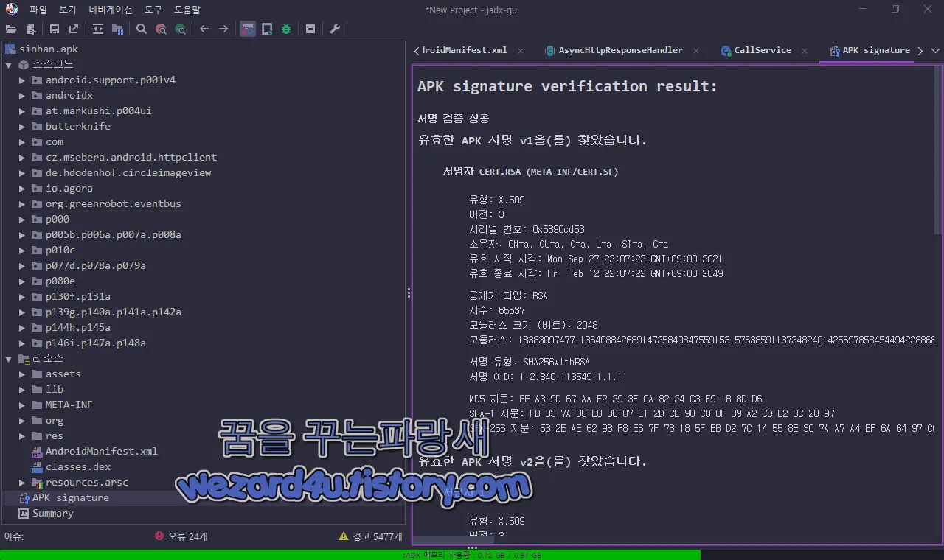Open Class search red magnifier icon

point(161,29)
